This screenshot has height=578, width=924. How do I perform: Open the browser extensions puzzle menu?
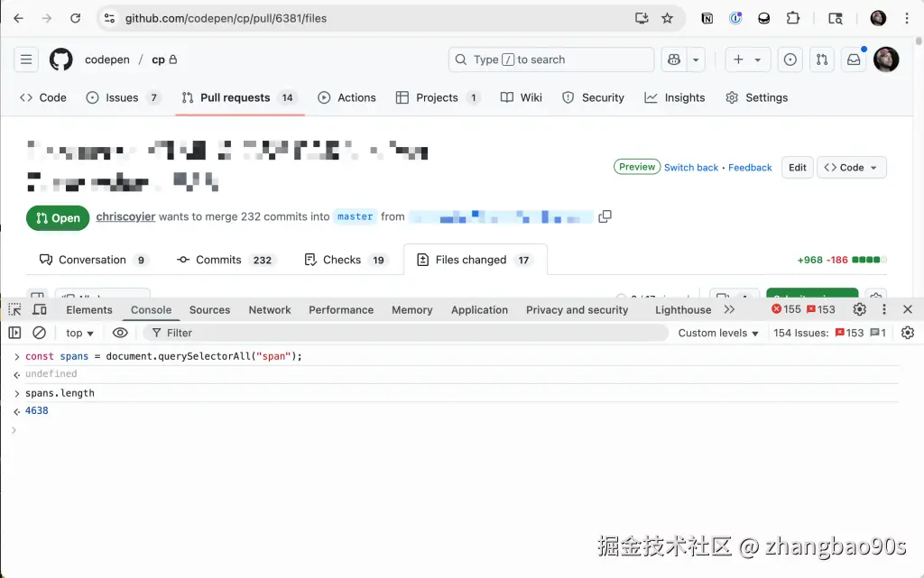792,18
